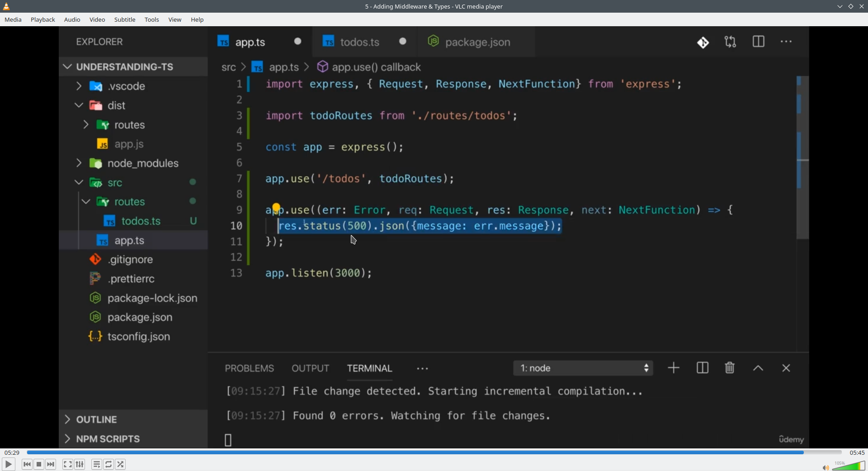Image resolution: width=868 pixels, height=471 pixels.
Task: Open the Playback menu
Action: click(x=42, y=19)
